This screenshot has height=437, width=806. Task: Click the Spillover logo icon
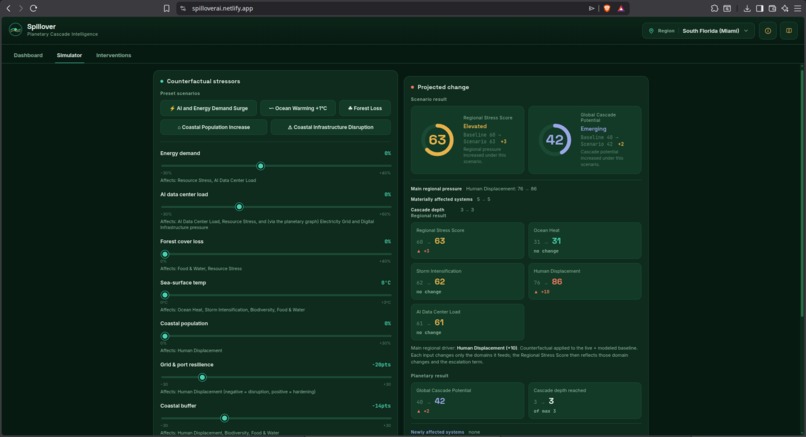(x=15, y=30)
